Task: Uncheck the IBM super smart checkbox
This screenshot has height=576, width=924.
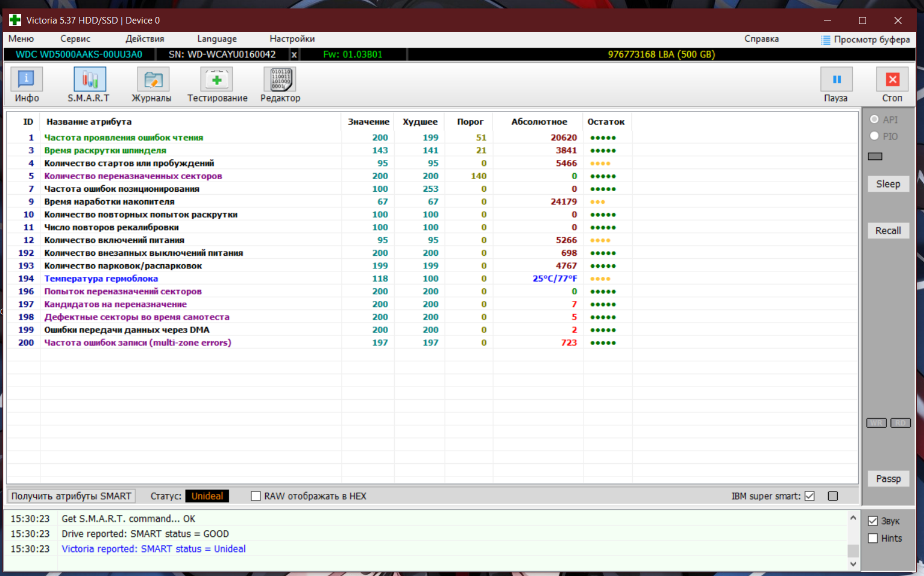Action: click(809, 496)
